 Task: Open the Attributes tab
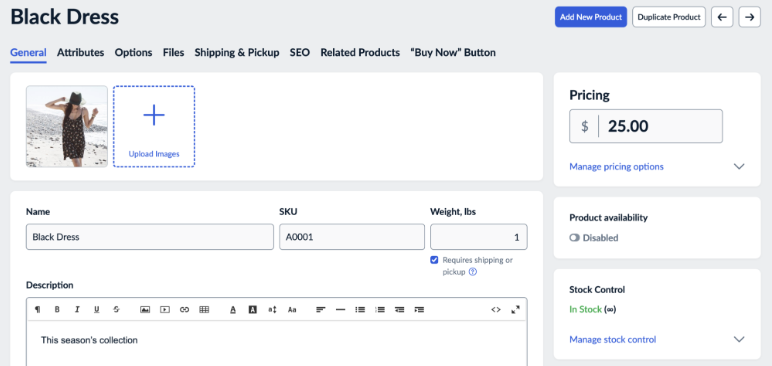[80, 52]
